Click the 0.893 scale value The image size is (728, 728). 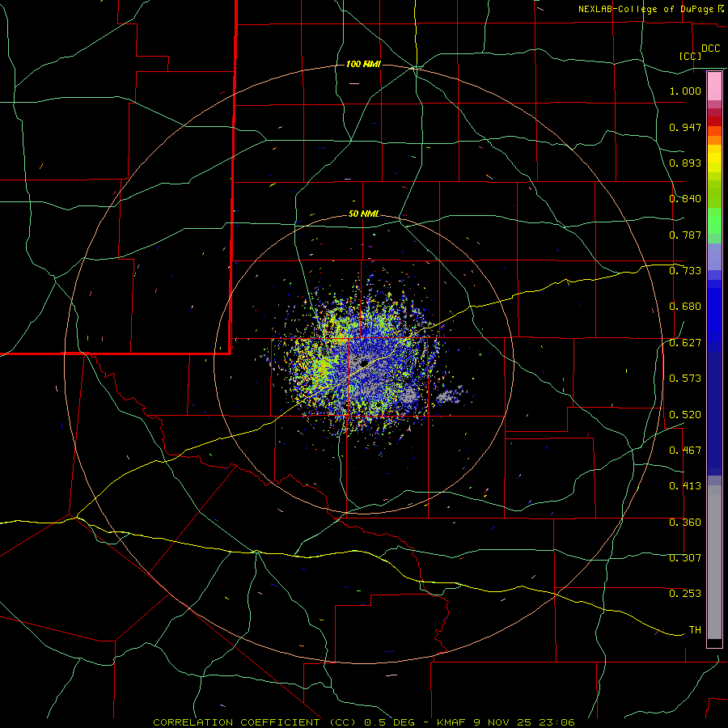coord(685,163)
